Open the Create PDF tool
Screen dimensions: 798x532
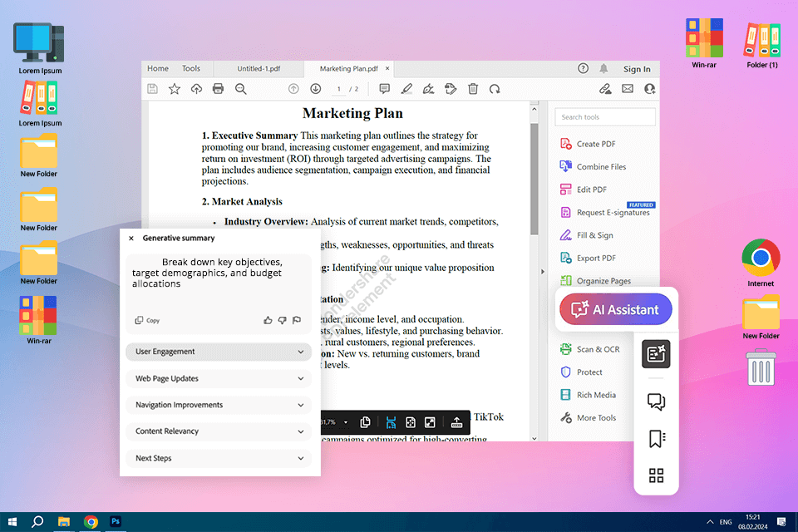tap(588, 144)
